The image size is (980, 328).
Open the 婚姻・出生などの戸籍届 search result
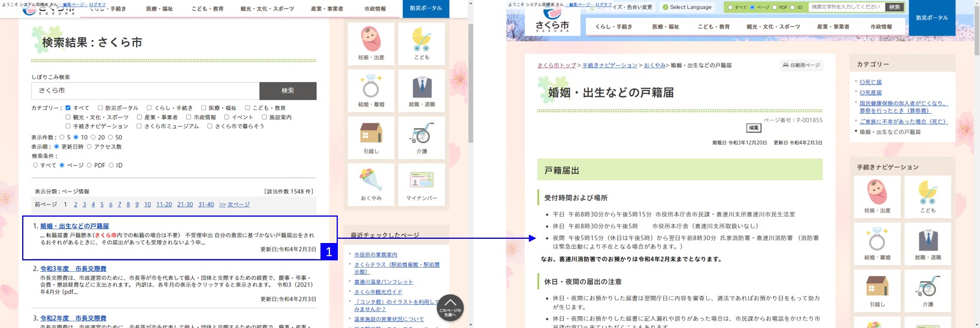point(74,226)
